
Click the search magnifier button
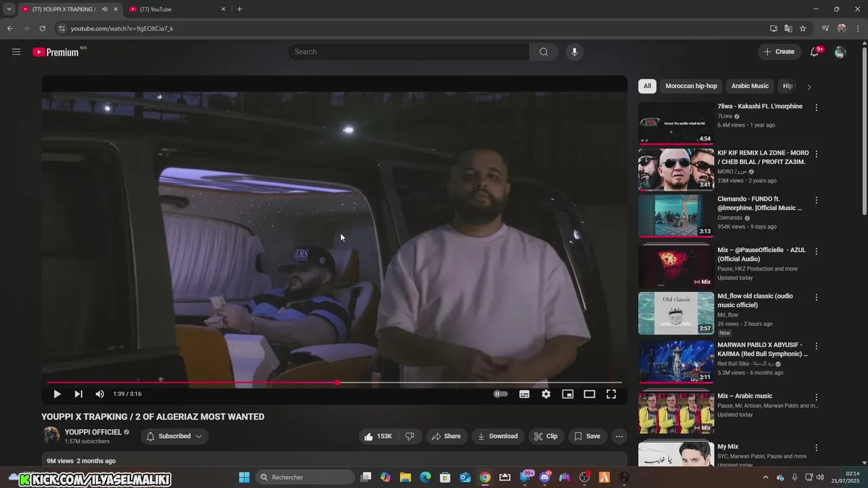(543, 52)
